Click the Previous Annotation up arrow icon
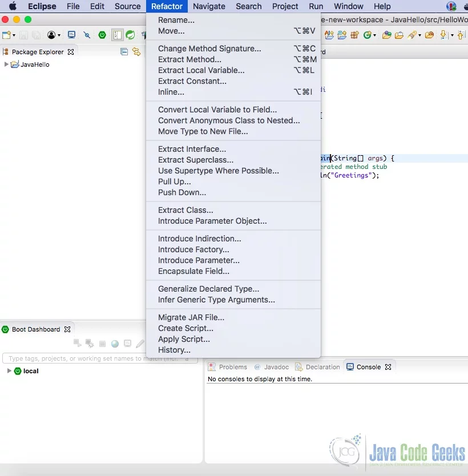This screenshot has width=468, height=476. point(461,35)
